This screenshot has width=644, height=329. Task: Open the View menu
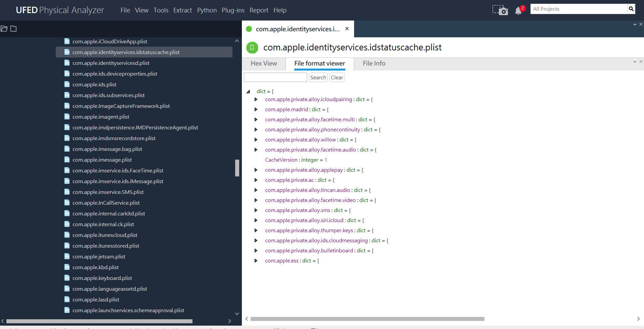pos(141,10)
